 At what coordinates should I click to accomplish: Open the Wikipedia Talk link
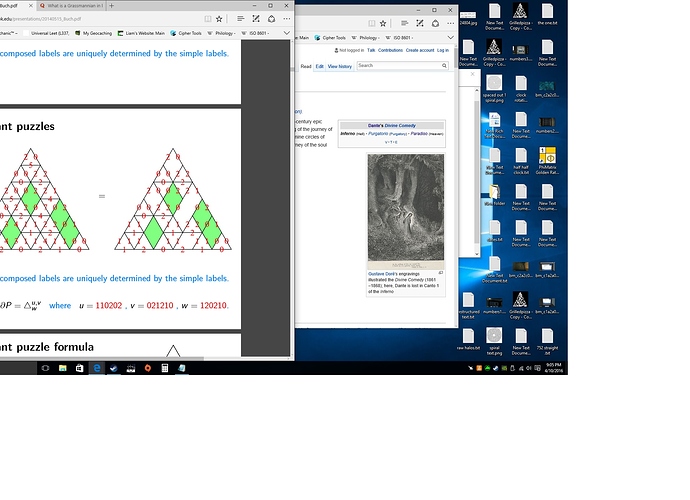(371, 50)
